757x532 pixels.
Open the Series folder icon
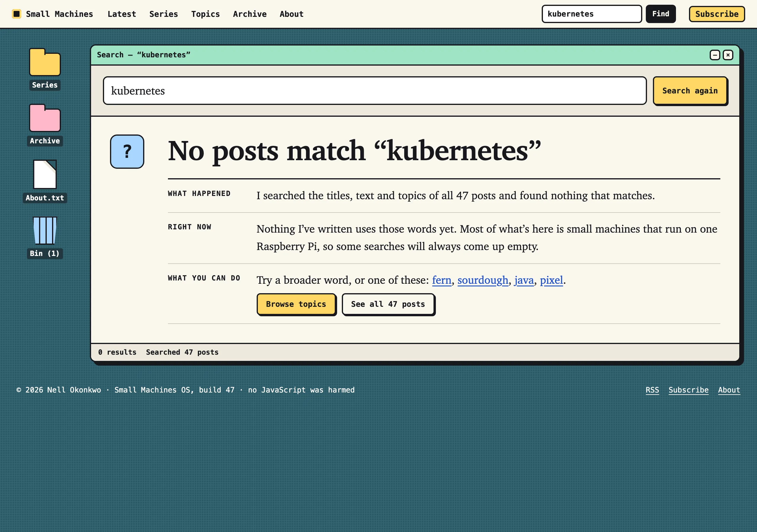[x=45, y=62]
